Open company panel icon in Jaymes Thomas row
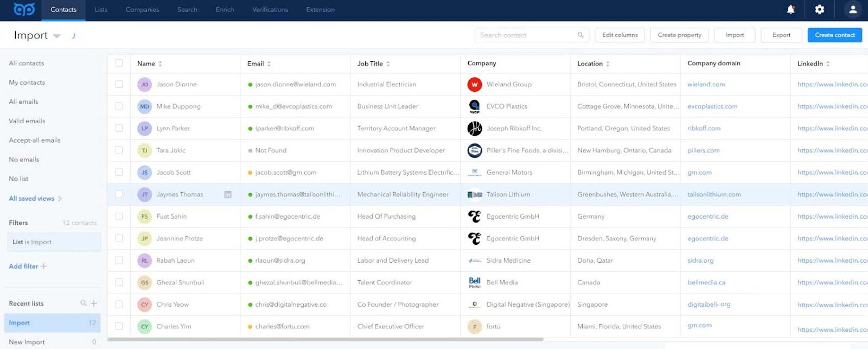868x349 pixels. pyautogui.click(x=228, y=194)
